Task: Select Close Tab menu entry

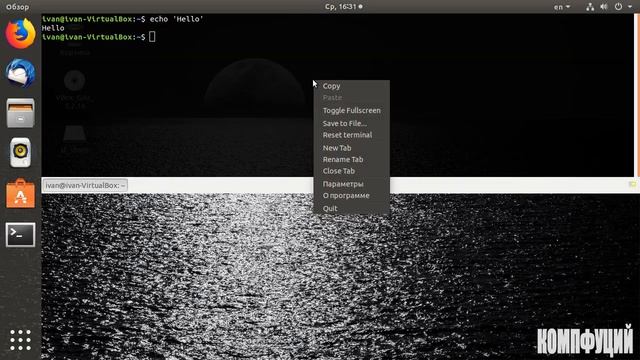Action: [x=351, y=171]
